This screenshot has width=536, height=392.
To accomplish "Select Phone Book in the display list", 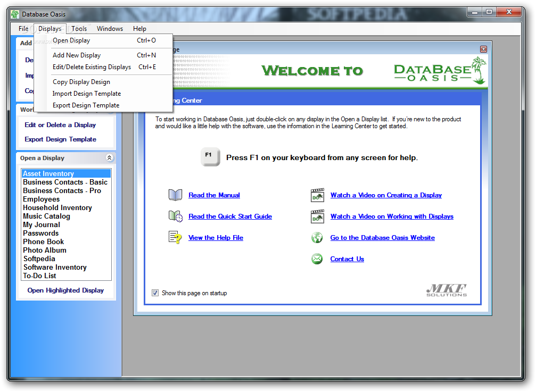I will pos(67,242).
